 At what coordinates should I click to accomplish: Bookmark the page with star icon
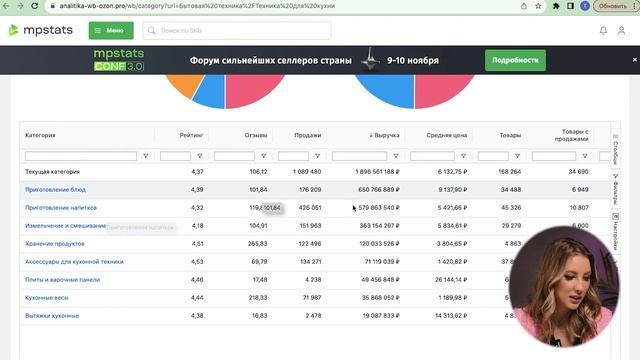click(x=538, y=6)
